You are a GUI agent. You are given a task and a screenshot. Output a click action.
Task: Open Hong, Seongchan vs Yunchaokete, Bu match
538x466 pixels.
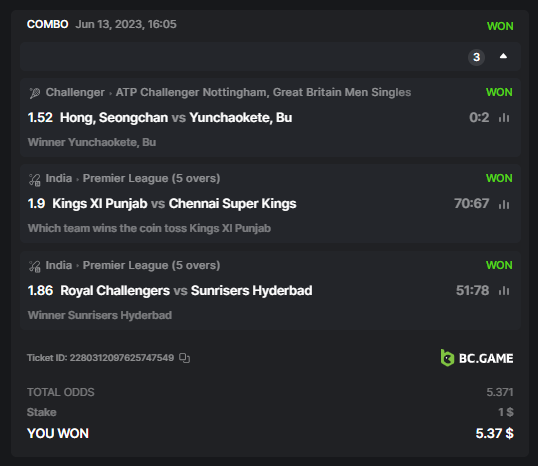[176, 118]
